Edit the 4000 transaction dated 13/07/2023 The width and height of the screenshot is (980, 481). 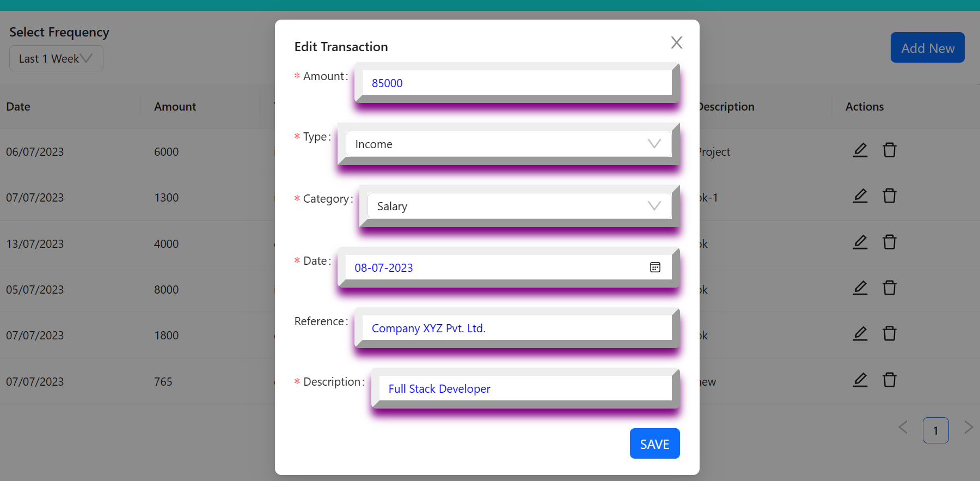(x=860, y=242)
